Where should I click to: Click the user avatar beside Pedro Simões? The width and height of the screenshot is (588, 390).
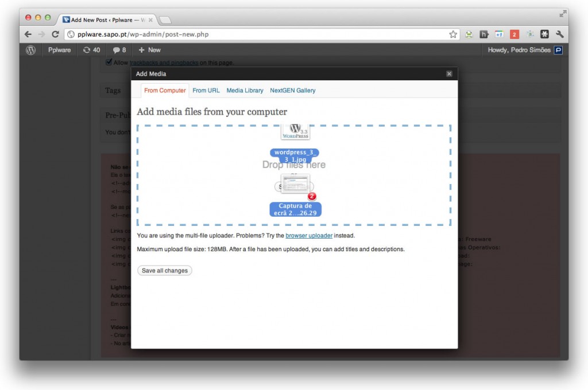558,50
